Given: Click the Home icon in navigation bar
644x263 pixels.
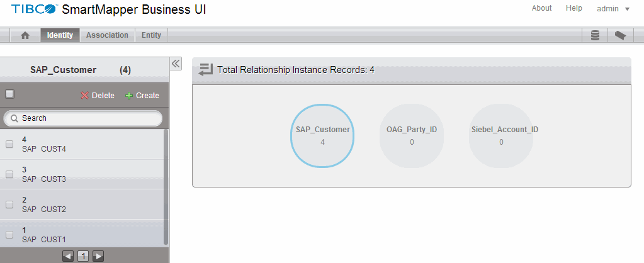Looking at the screenshot, I should coord(25,36).
